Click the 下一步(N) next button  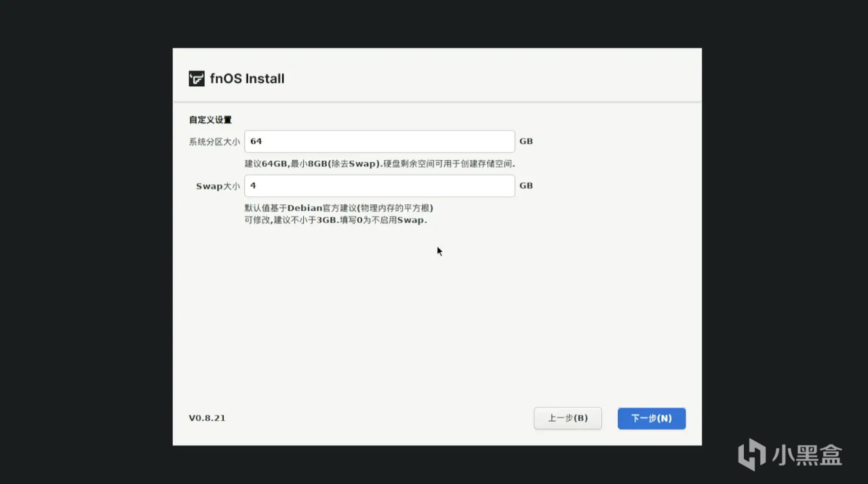point(652,418)
